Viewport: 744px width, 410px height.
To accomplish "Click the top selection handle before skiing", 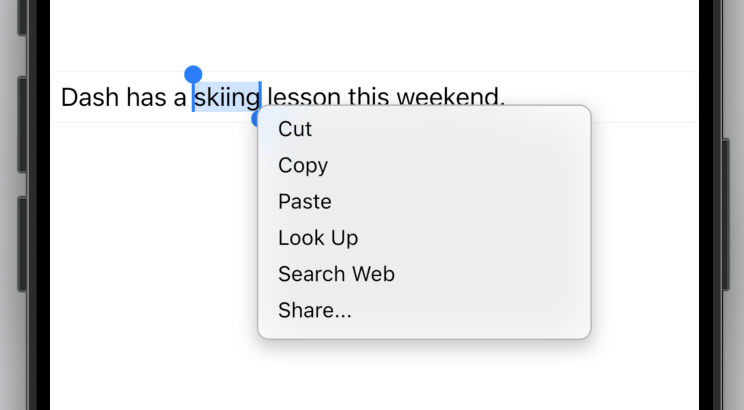I will (x=193, y=75).
